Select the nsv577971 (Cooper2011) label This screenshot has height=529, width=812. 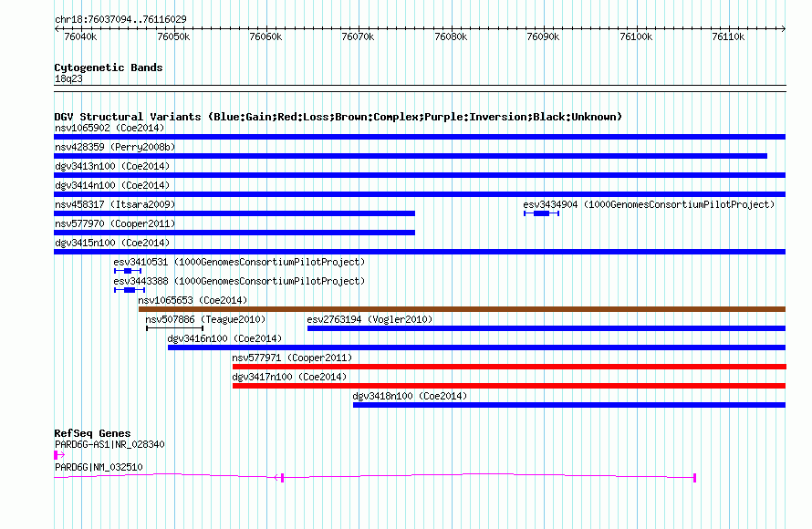click(292, 358)
